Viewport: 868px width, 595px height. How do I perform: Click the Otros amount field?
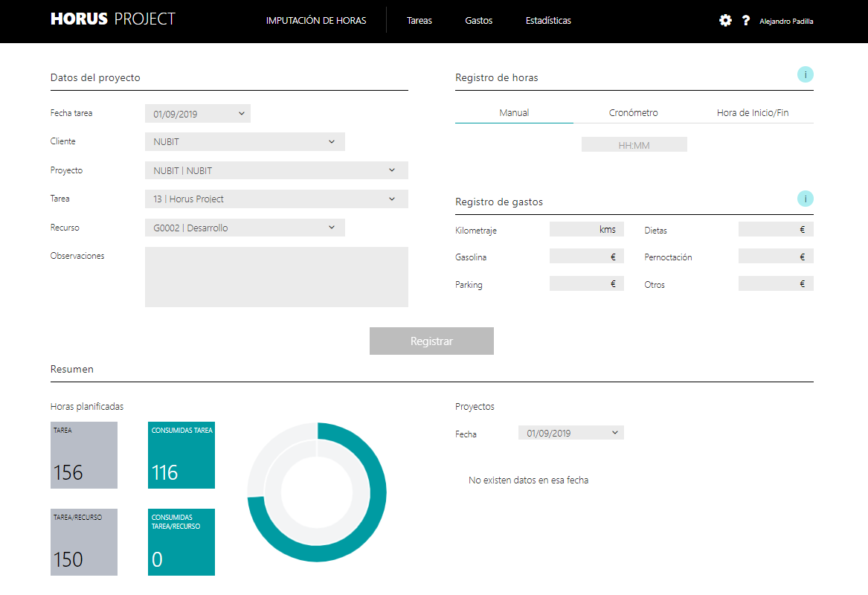click(776, 283)
